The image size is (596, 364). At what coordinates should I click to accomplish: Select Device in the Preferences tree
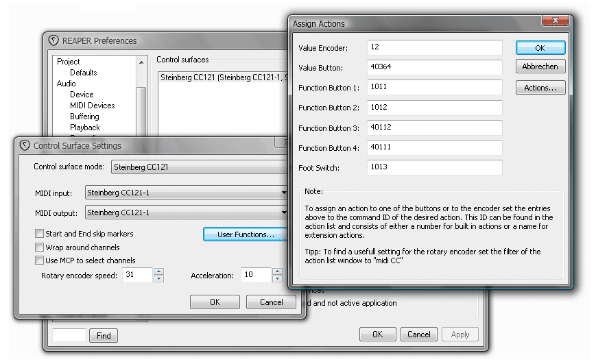click(82, 95)
